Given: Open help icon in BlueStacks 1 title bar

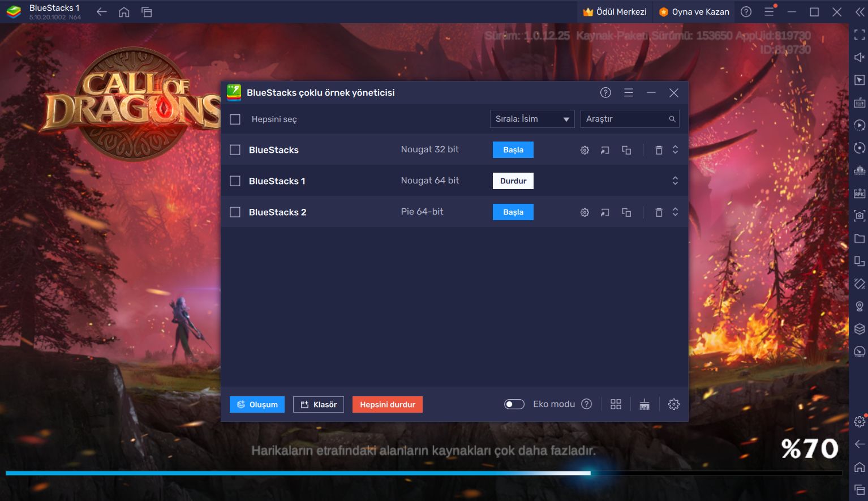Looking at the screenshot, I should (x=746, y=12).
